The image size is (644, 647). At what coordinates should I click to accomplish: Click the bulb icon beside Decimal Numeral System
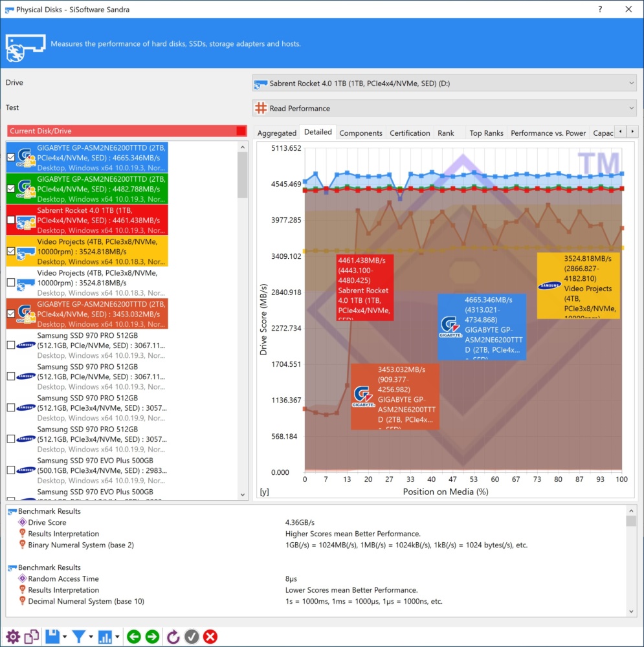(22, 601)
